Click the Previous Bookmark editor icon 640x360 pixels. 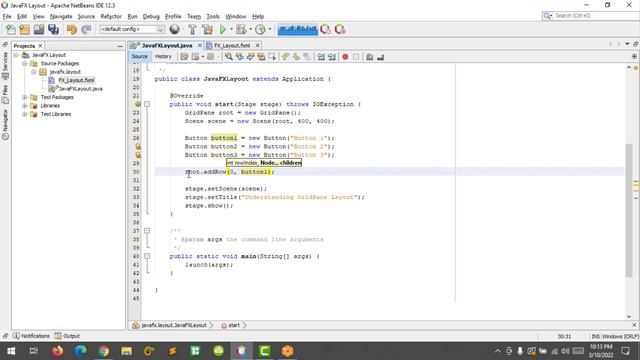coord(285,57)
